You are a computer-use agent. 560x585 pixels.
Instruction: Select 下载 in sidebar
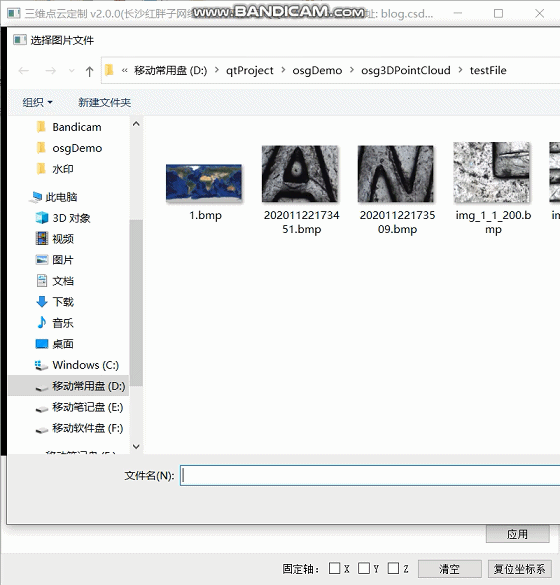point(54,301)
